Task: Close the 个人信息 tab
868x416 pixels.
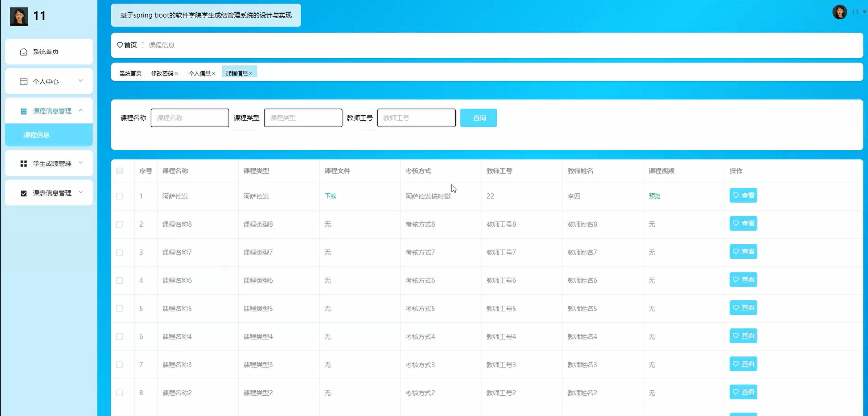Action: click(x=213, y=73)
